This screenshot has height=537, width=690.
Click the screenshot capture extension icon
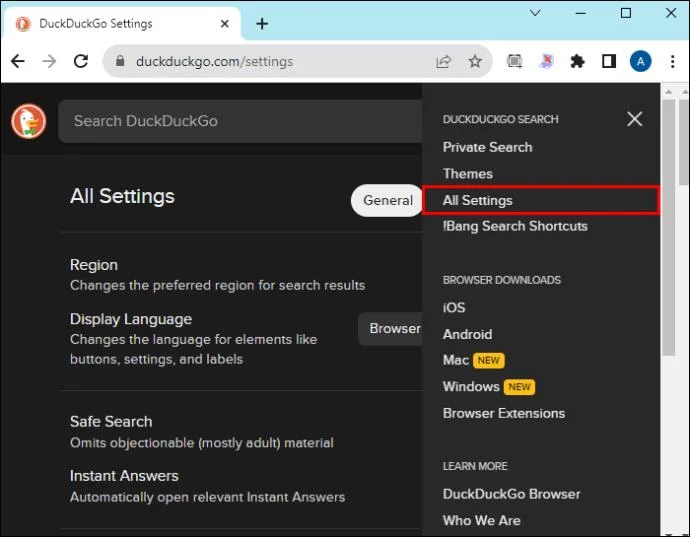[x=514, y=61]
